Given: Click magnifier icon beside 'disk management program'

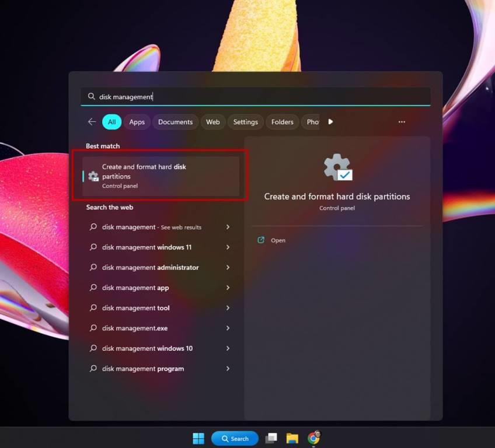Looking at the screenshot, I should click(x=93, y=369).
